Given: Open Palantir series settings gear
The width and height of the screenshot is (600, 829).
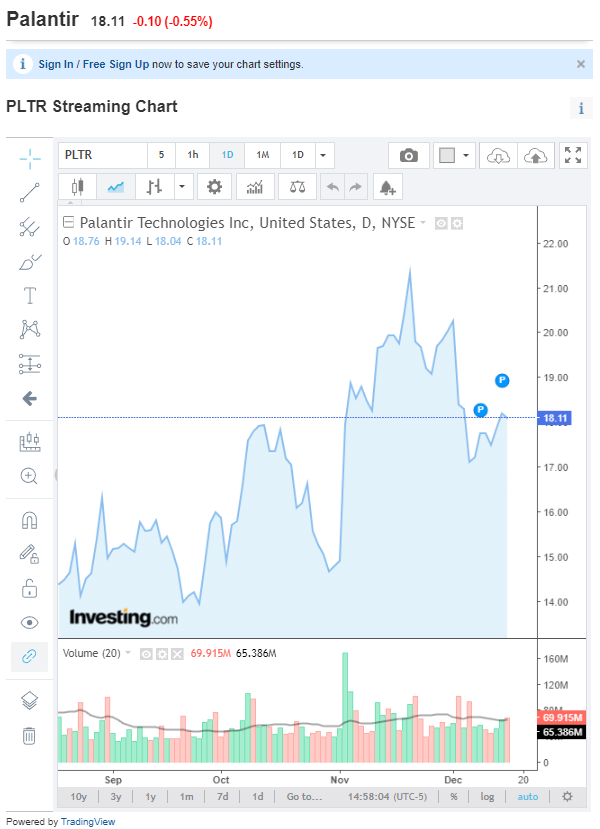Looking at the screenshot, I should point(457,224).
